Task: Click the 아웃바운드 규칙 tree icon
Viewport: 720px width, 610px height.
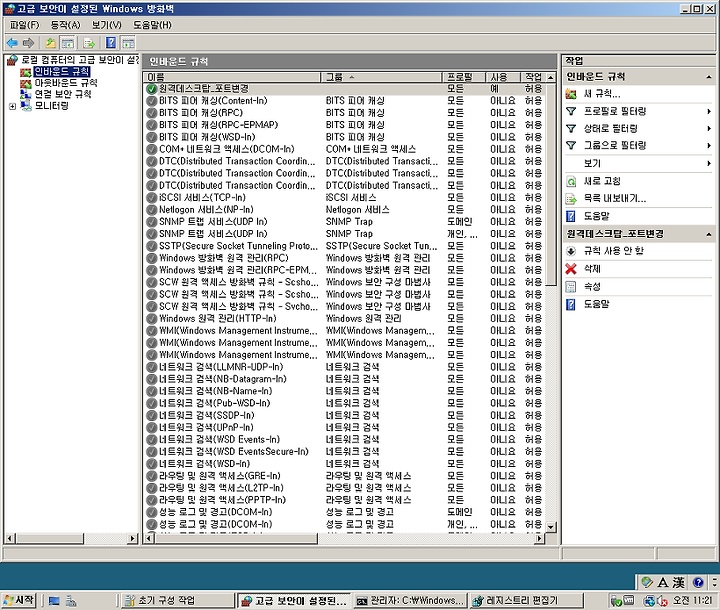Action: click(26, 84)
